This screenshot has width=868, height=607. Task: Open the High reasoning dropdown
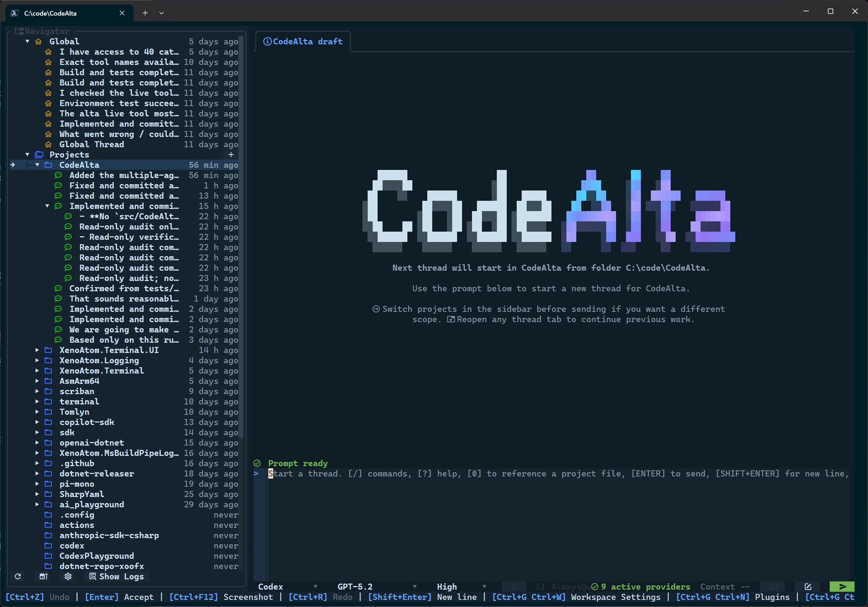(461, 586)
